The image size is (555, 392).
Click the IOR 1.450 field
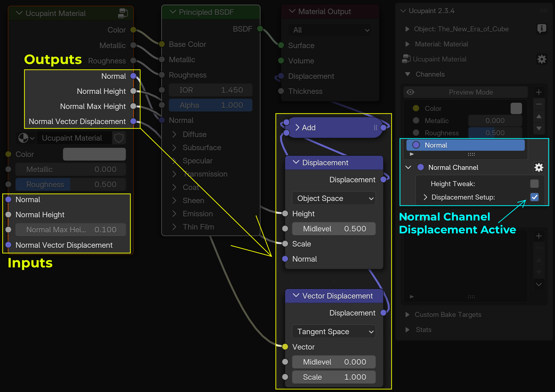(x=211, y=90)
